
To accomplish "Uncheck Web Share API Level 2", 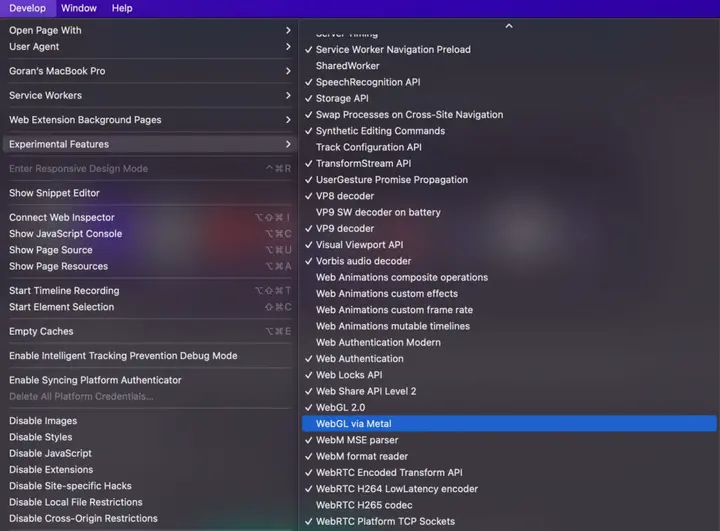I will [x=509, y=391].
